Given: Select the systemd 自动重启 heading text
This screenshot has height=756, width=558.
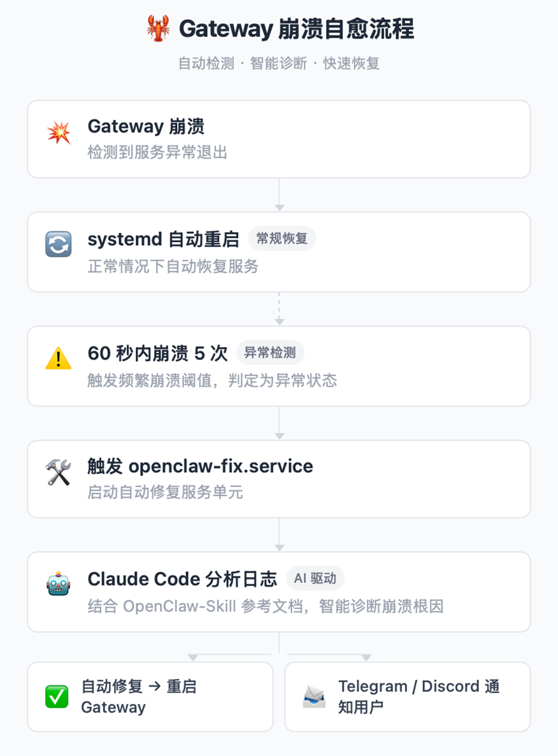Looking at the screenshot, I should (x=163, y=239).
